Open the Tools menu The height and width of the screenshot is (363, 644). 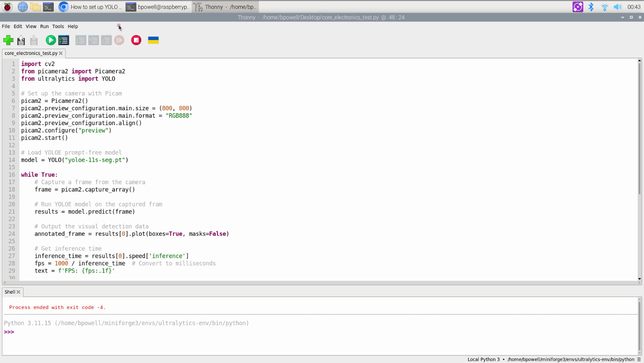tap(58, 26)
